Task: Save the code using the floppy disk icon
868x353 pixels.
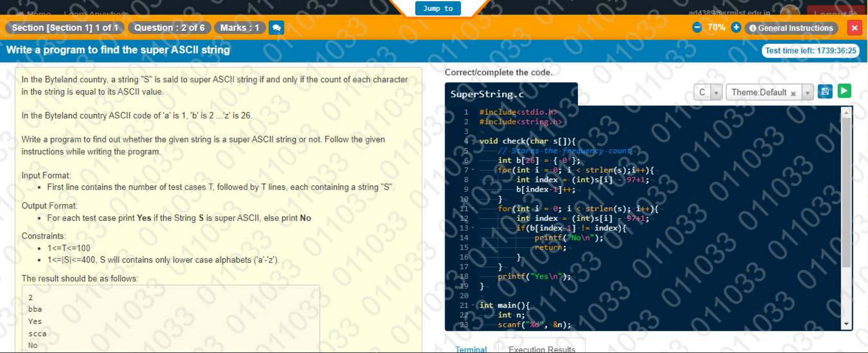Action: coord(825,92)
